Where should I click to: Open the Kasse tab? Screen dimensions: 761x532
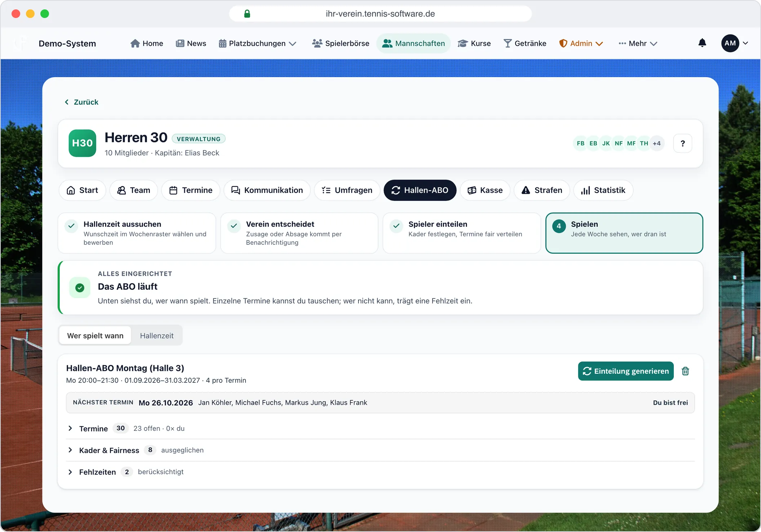tap(485, 190)
